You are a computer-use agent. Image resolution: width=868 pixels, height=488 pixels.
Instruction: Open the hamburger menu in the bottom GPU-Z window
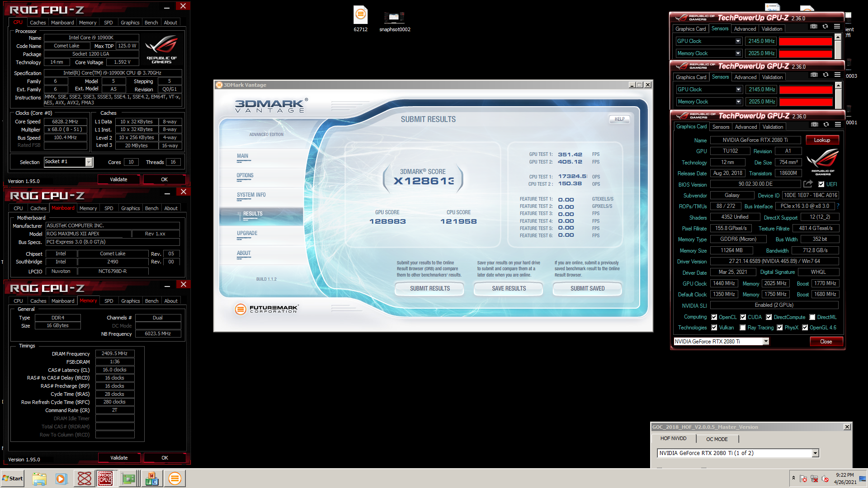tap(838, 125)
